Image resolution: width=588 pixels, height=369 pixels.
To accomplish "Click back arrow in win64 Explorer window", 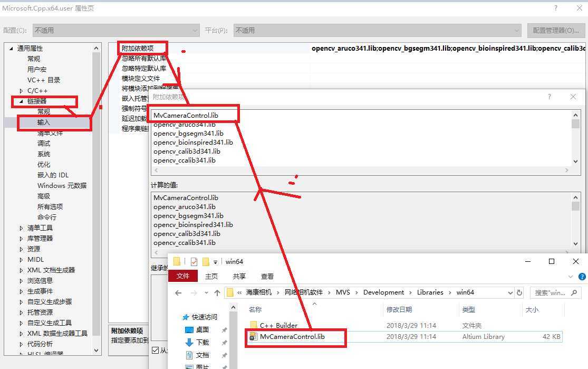I will coord(178,293).
